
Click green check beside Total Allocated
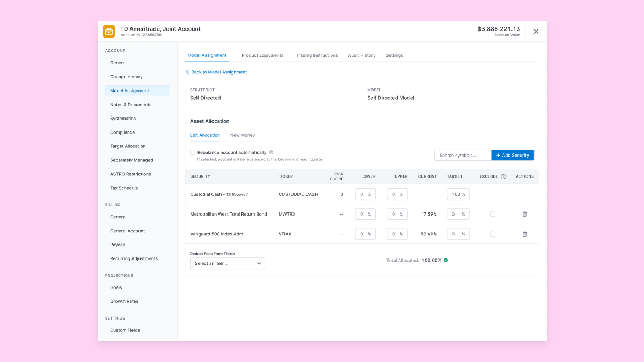pos(445,260)
